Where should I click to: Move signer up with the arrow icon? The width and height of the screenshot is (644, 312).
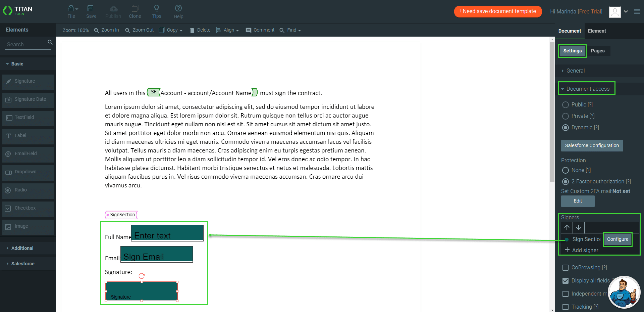[x=567, y=227]
